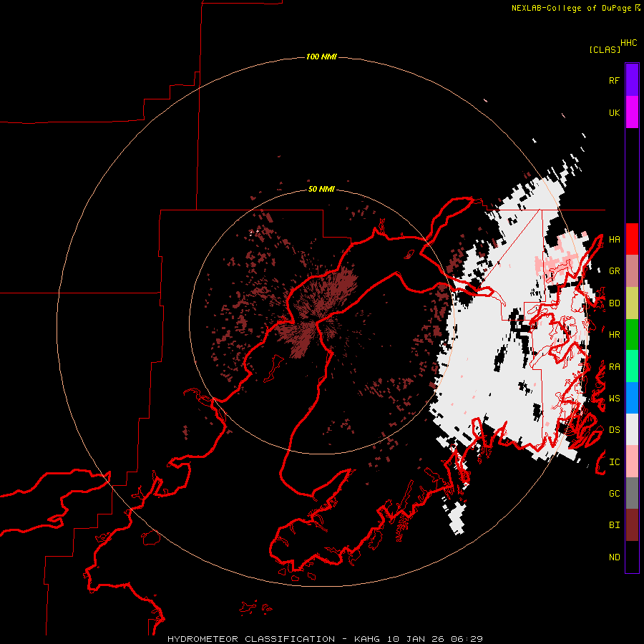Click the RF legend label

614,80
